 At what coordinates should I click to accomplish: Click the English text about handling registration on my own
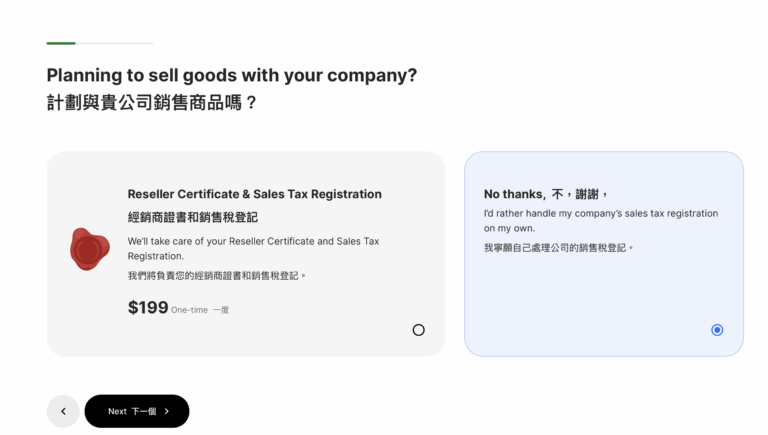(600, 220)
